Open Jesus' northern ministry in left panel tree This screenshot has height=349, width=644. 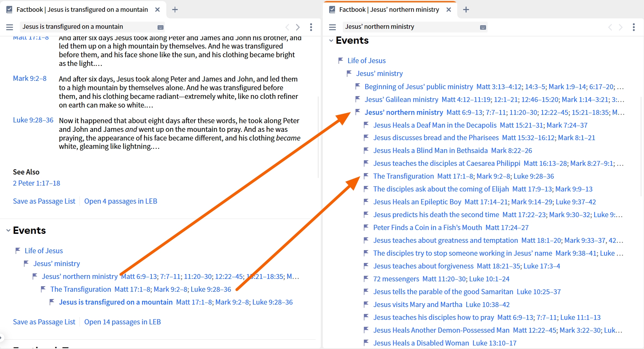(80, 276)
